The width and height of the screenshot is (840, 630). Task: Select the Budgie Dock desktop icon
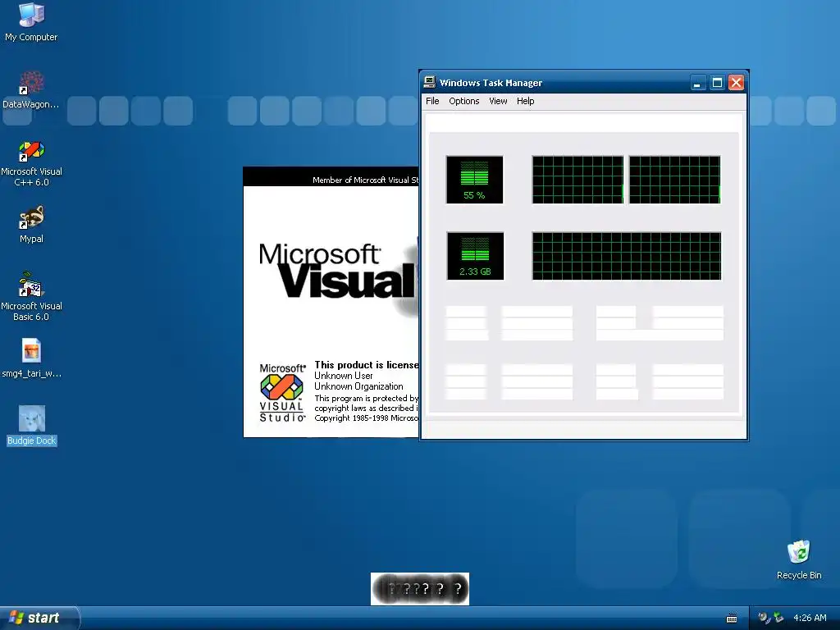[x=32, y=426]
